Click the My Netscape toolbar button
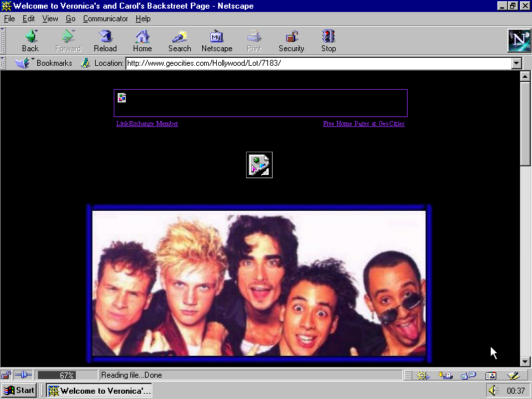532x399 pixels. pos(217,41)
